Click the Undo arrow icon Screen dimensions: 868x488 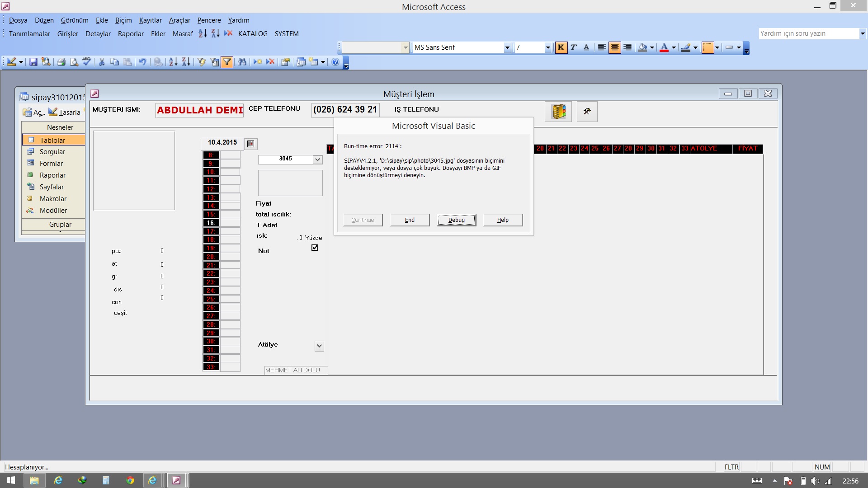(x=142, y=62)
